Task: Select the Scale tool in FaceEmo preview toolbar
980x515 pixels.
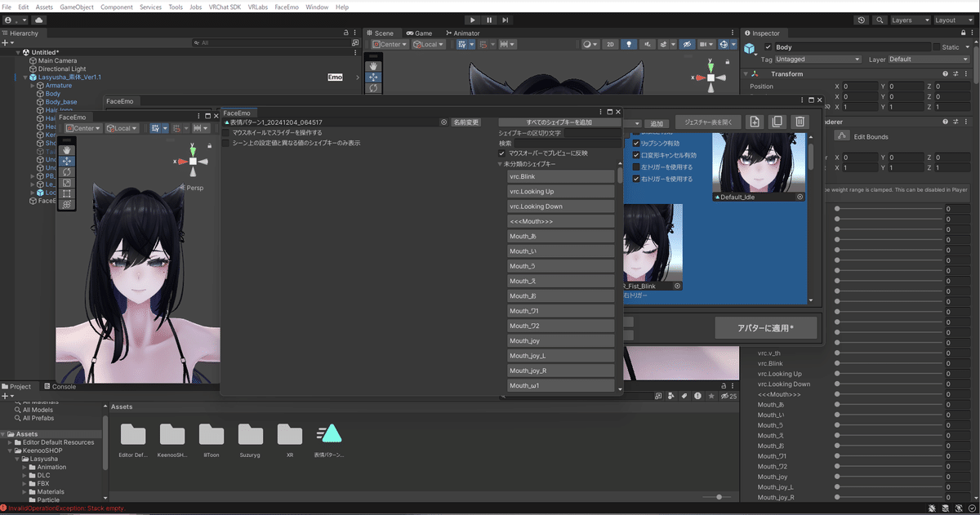Action: [68, 183]
